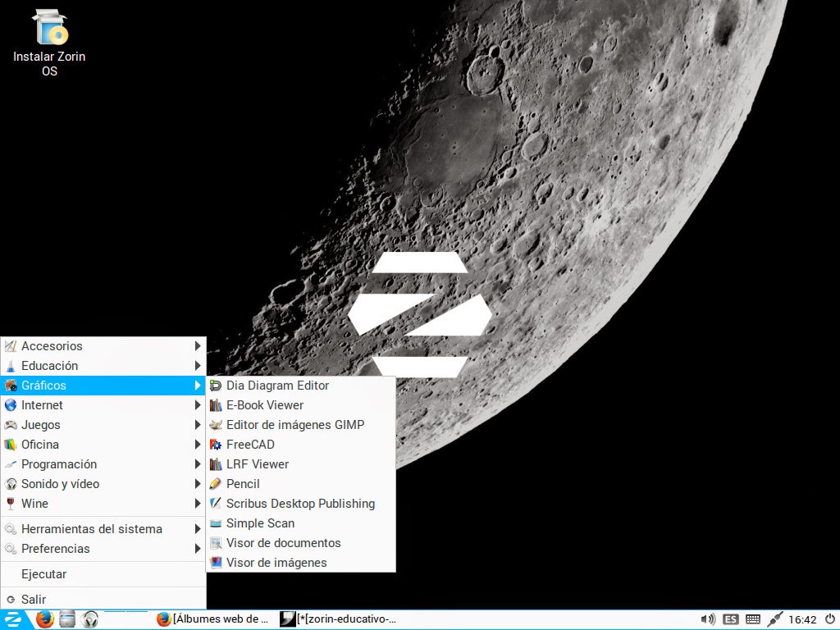Open the media player from the taskbar
Image resolution: width=840 pixels, height=630 pixels.
[89, 619]
